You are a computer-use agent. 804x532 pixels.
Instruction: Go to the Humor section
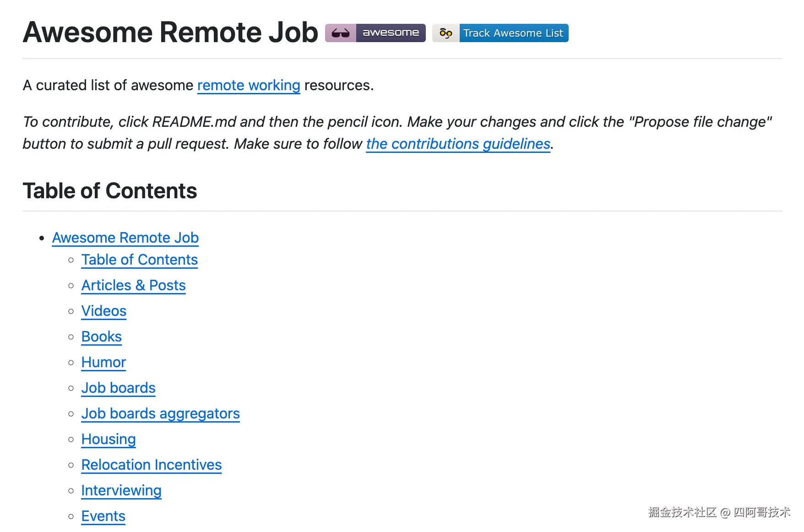(103, 362)
